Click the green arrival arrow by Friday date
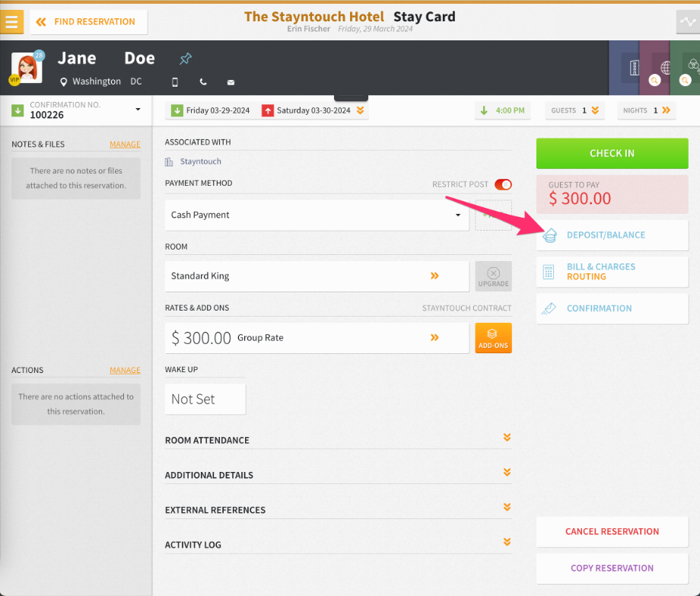 click(177, 110)
